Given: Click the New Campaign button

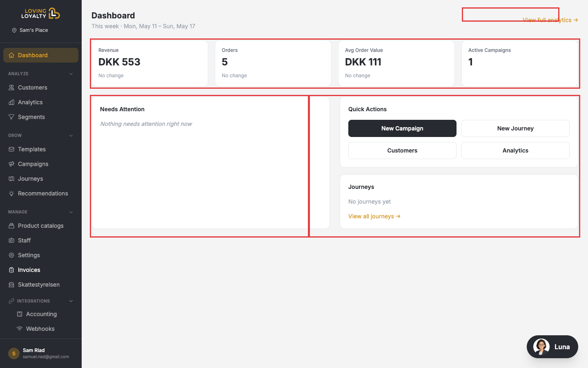Looking at the screenshot, I should point(402,128).
